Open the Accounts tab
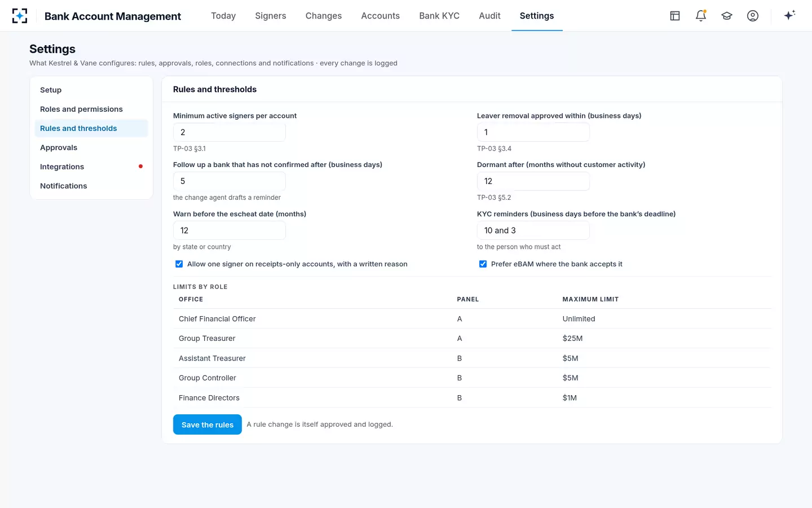812x508 pixels. tap(381, 16)
